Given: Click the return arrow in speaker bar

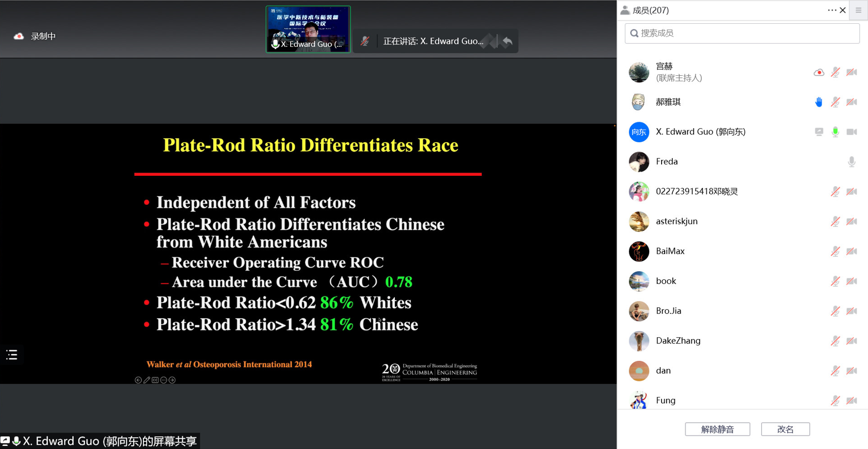Looking at the screenshot, I should coord(507,41).
